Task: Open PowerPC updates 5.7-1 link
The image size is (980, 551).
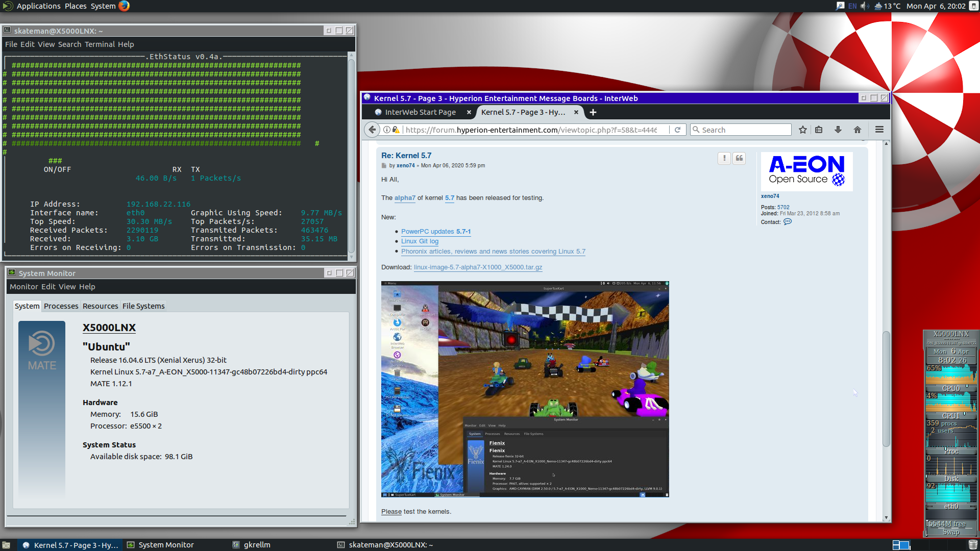Action: pyautogui.click(x=436, y=232)
